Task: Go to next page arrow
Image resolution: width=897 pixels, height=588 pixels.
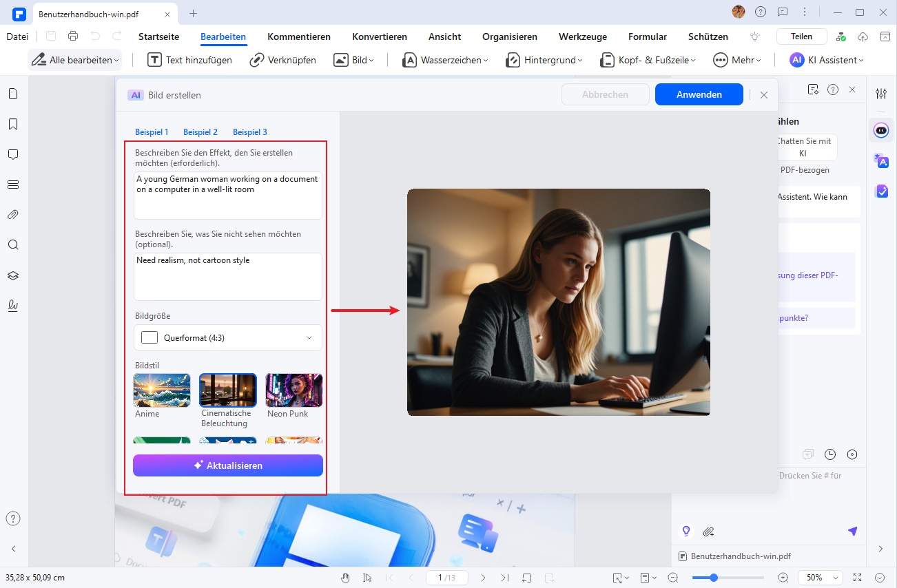Action: [x=483, y=578]
